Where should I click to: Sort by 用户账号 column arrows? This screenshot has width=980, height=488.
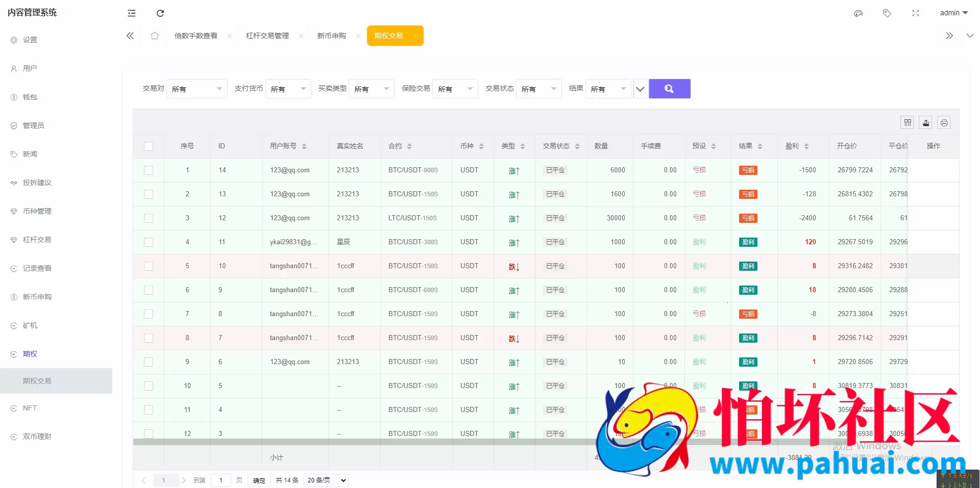[x=304, y=146]
